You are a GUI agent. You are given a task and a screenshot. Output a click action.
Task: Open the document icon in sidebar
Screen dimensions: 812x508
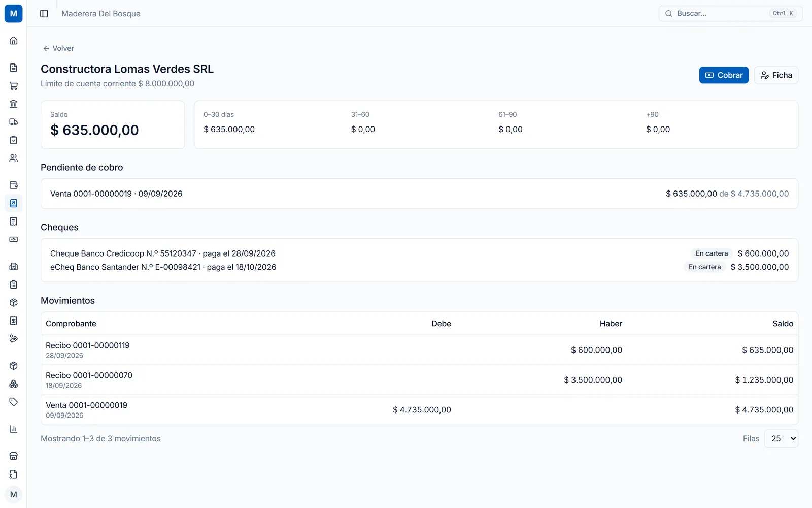pos(14,68)
